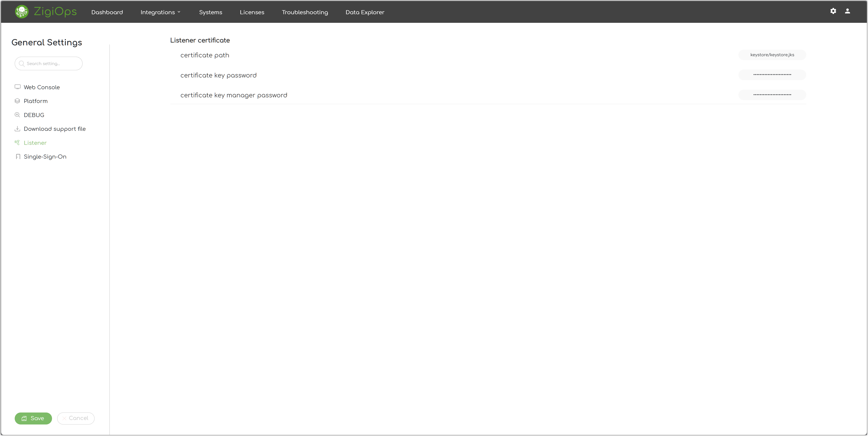
Task: Click the ZigiOps octopus logo icon
Action: [x=21, y=12]
